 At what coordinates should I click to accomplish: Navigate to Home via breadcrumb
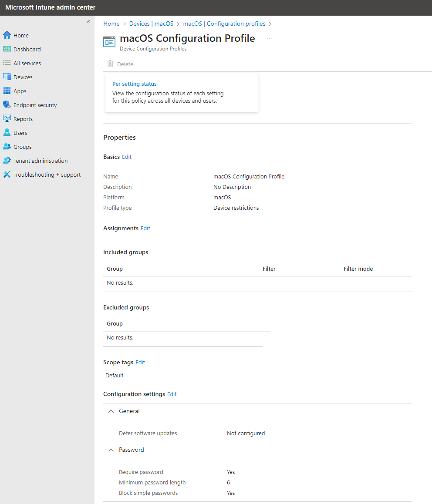click(x=111, y=24)
